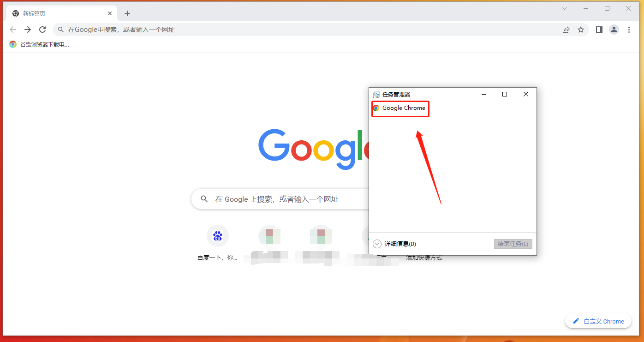This screenshot has height=342, width=644.
Task: Toggle the Chrome side panel
Action: 599,30
